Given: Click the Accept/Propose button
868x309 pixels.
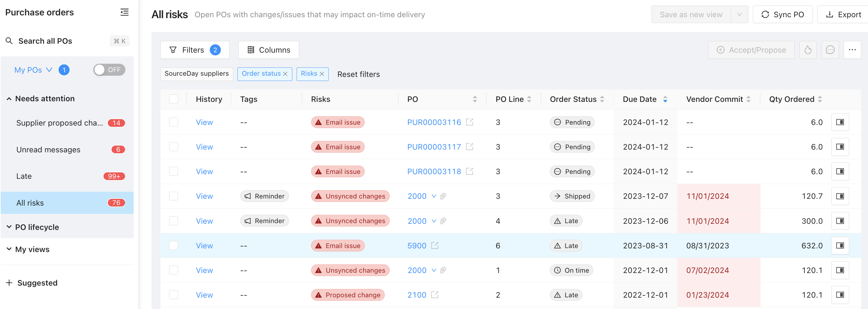Looking at the screenshot, I should click(751, 50).
